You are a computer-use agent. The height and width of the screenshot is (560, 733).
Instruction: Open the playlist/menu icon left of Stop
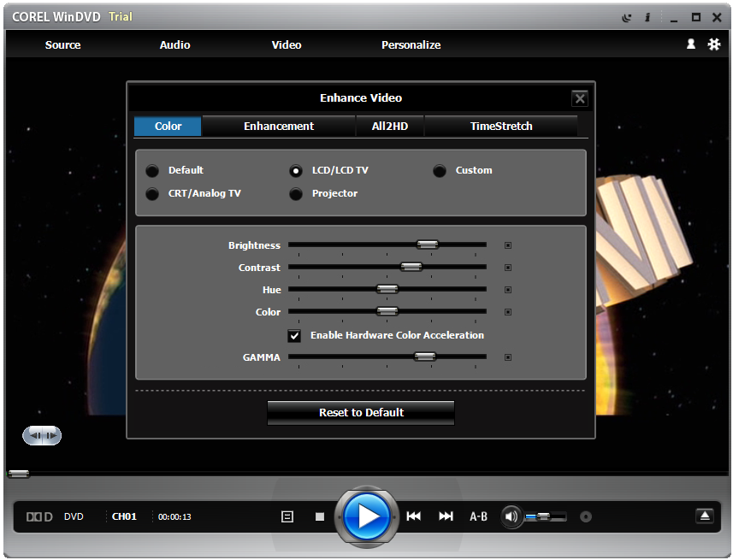[x=287, y=516]
